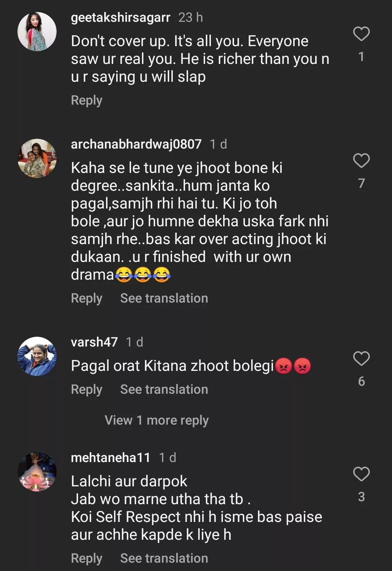
Task: Tap the mehtaneha11 username
Action: coord(110,458)
